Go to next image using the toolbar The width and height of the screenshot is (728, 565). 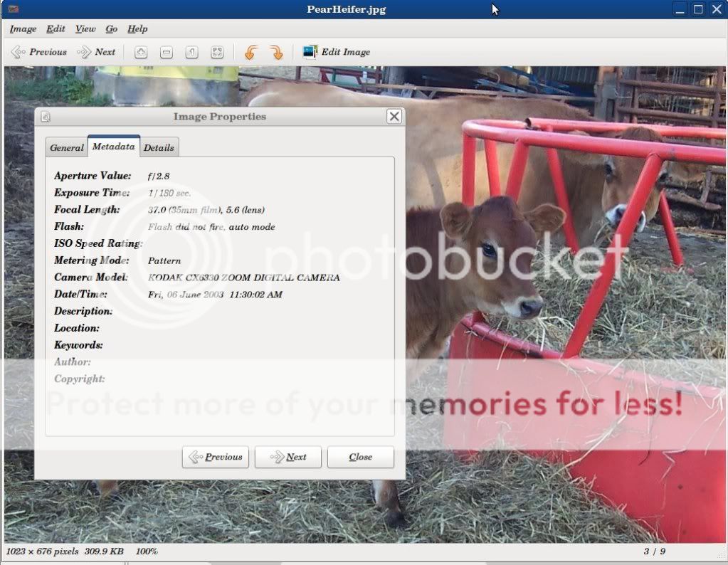96,52
